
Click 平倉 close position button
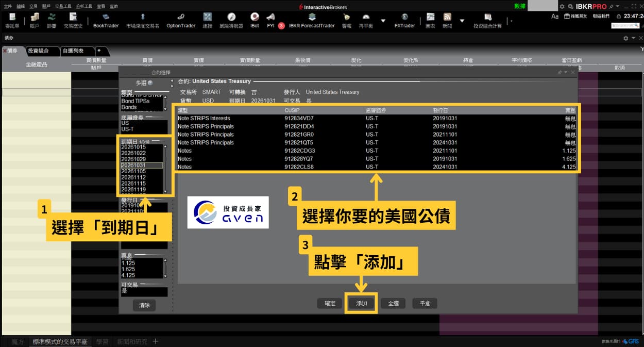425,303
